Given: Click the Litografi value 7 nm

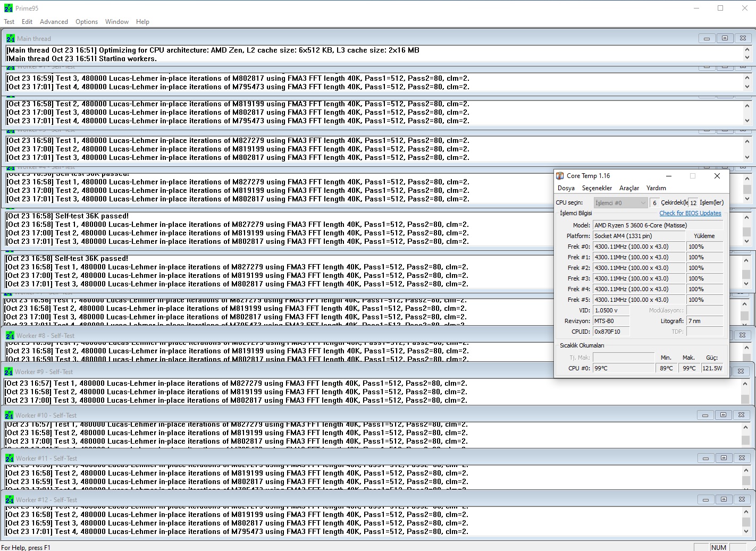Looking at the screenshot, I should point(705,321).
